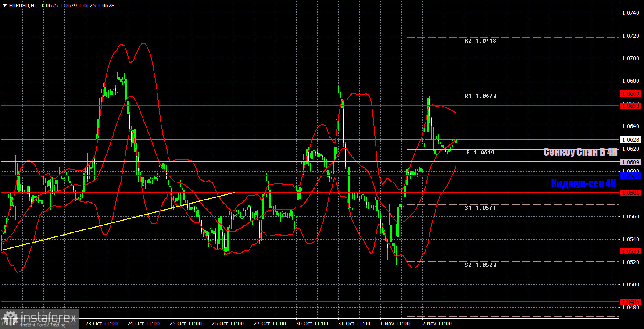The width and height of the screenshot is (644, 329).
Task: Click the S1 1.0571 pivot label
Action: click(480, 208)
